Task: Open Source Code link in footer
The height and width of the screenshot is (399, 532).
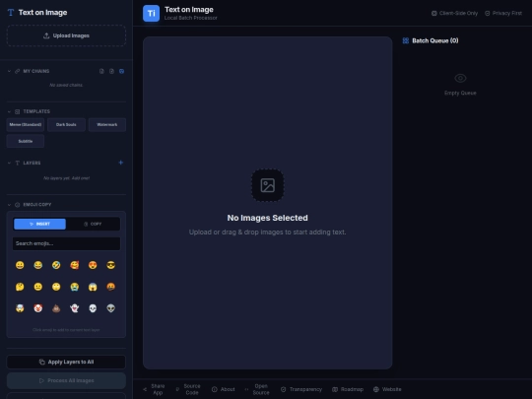Action: (x=188, y=389)
